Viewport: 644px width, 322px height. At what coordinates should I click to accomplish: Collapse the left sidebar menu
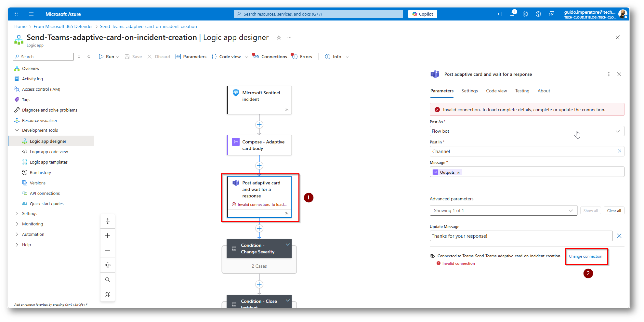[x=89, y=57]
